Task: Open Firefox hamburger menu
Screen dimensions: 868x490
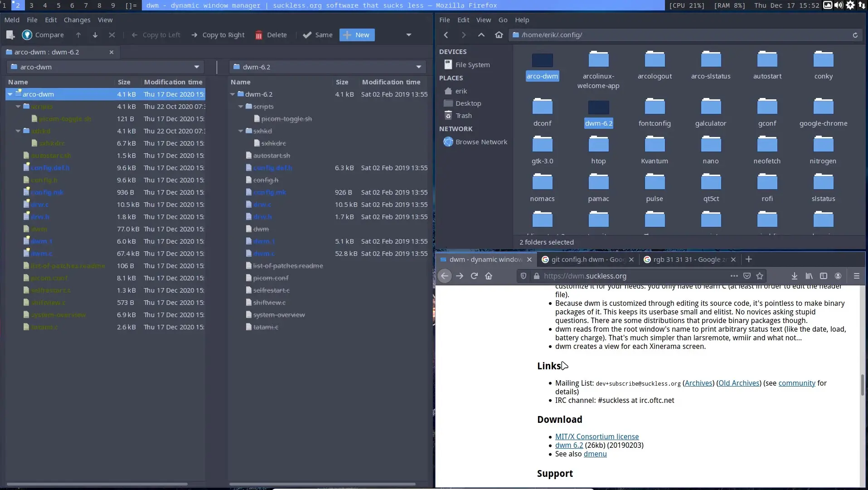Action: click(x=856, y=276)
